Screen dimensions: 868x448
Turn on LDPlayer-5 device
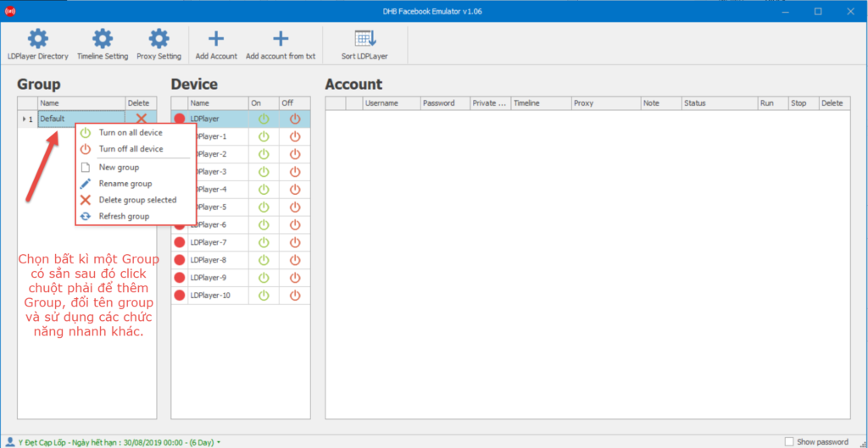point(264,207)
